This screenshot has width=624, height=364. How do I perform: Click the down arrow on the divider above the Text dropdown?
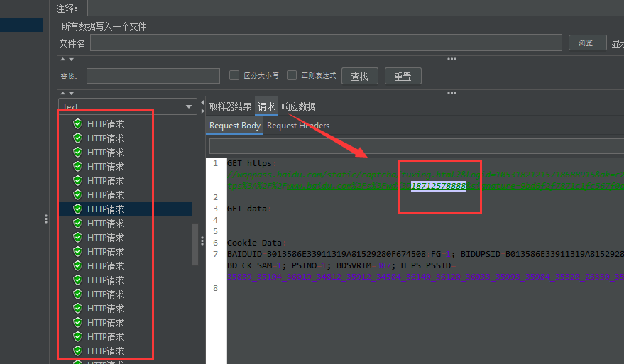(71, 93)
